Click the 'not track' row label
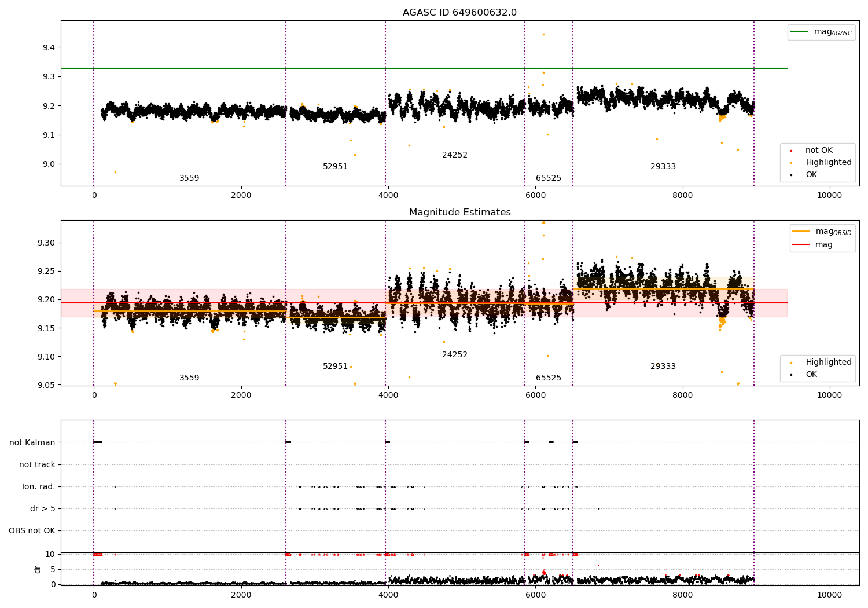The image size is (868, 608). pos(37,465)
